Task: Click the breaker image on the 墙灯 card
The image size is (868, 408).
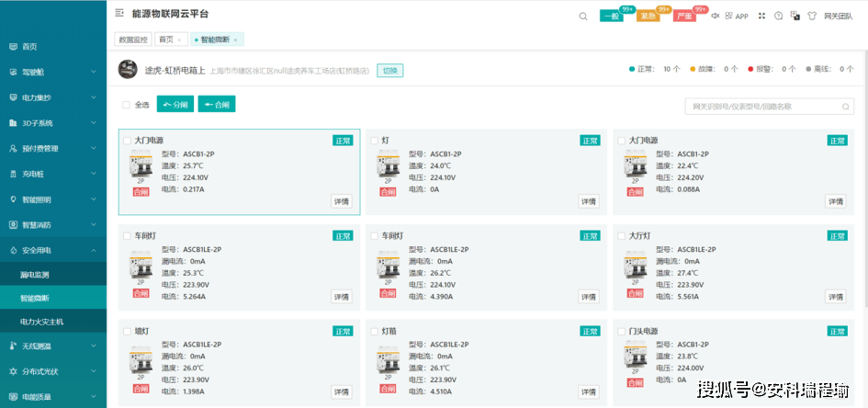Action: [141, 359]
